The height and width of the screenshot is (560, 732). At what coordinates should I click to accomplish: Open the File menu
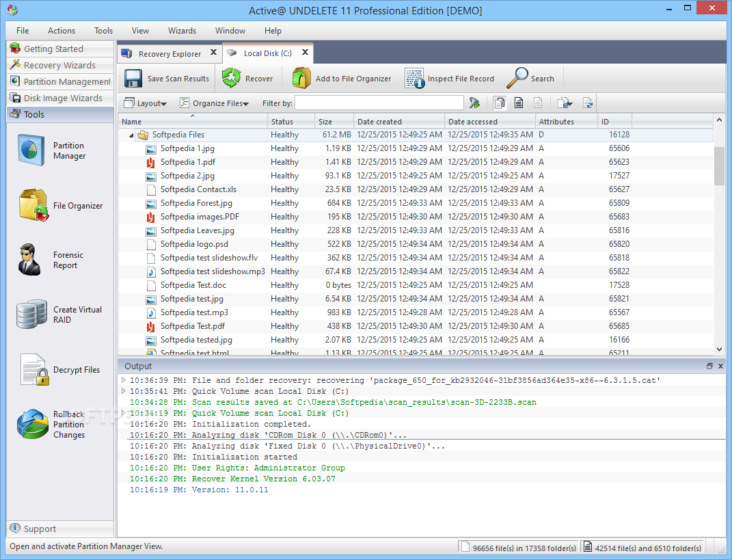click(23, 30)
